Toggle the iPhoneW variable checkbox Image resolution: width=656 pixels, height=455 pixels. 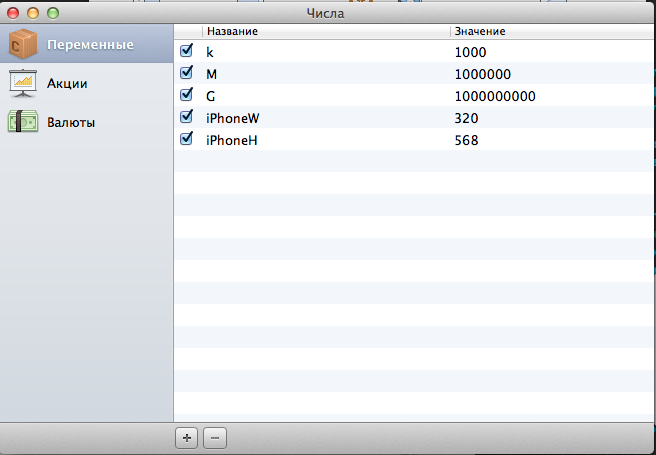pos(187,116)
